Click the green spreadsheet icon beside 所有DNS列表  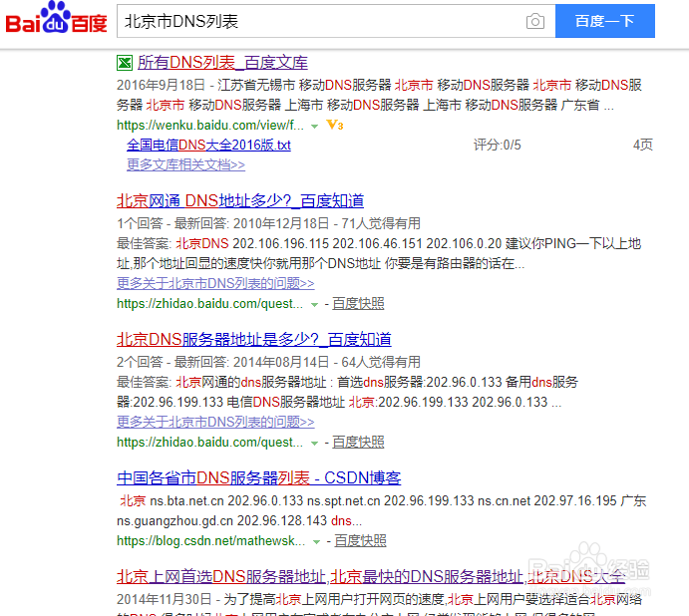pos(125,63)
